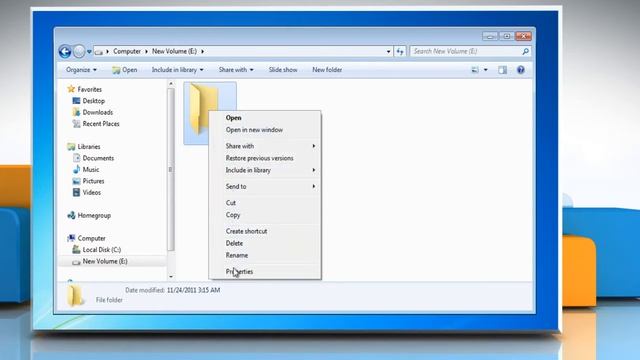The height and width of the screenshot is (360, 640).
Task: Open the Organize menu
Action: (81, 70)
